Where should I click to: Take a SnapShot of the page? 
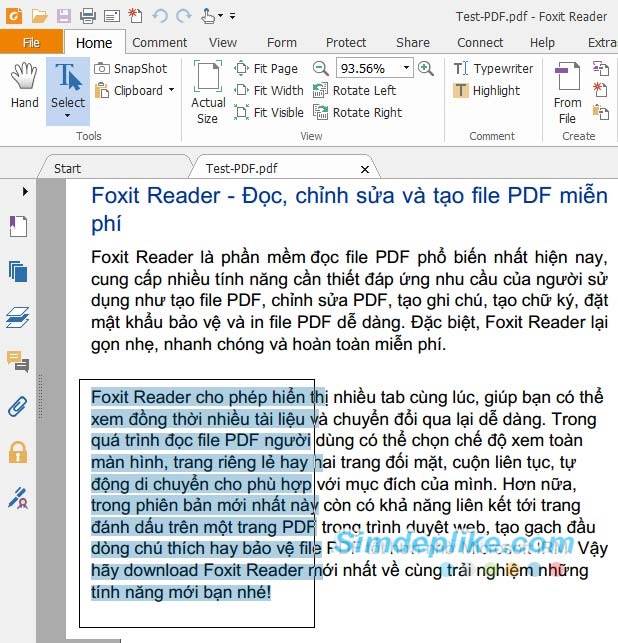(x=130, y=68)
